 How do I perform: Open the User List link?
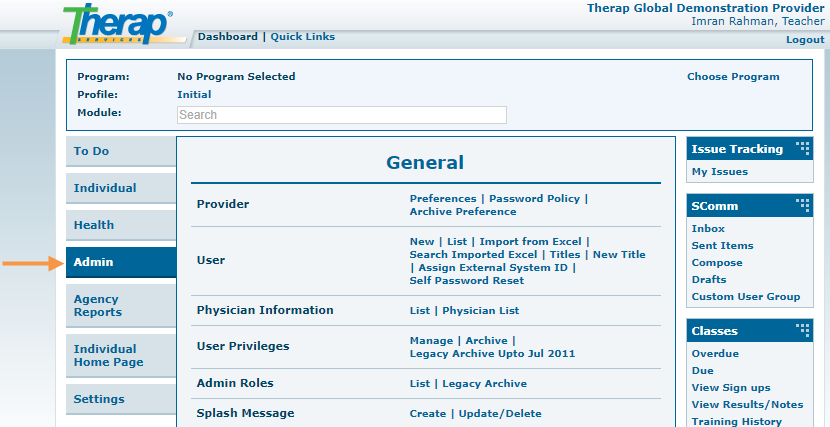pyautogui.click(x=457, y=242)
